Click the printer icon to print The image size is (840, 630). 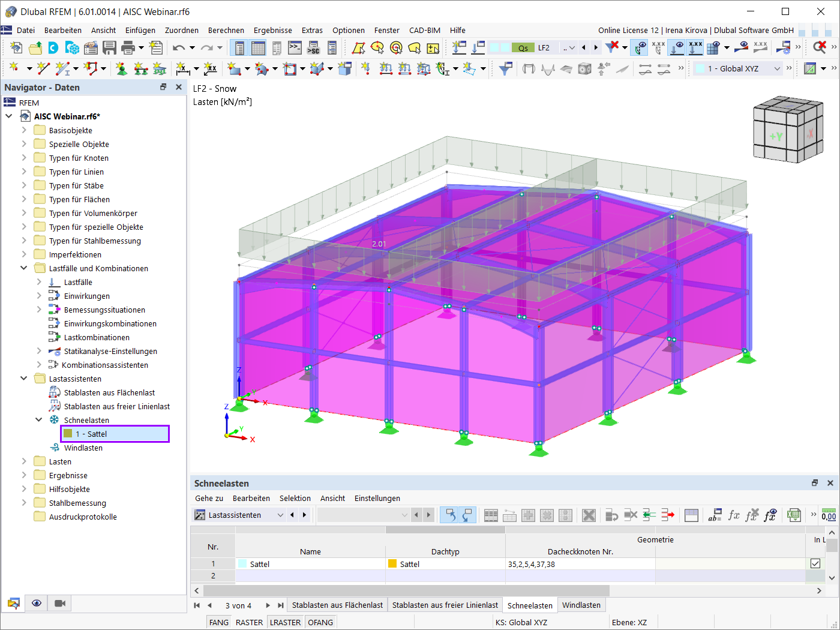(x=128, y=48)
